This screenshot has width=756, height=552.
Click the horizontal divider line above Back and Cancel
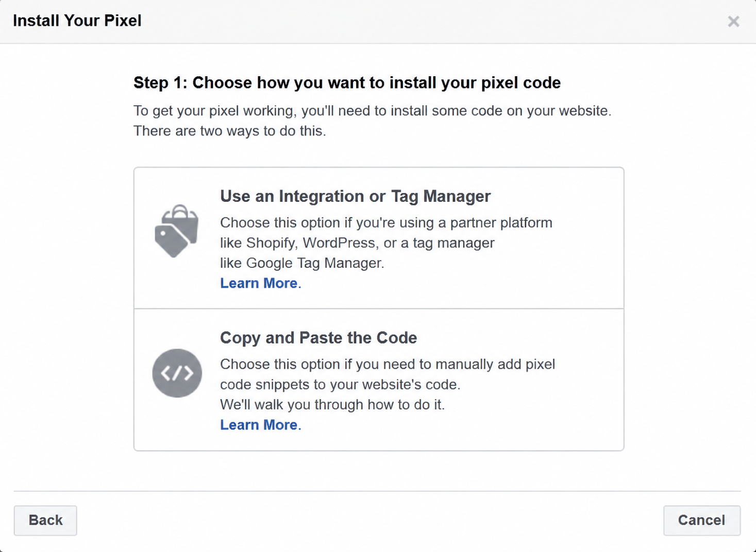point(377,491)
